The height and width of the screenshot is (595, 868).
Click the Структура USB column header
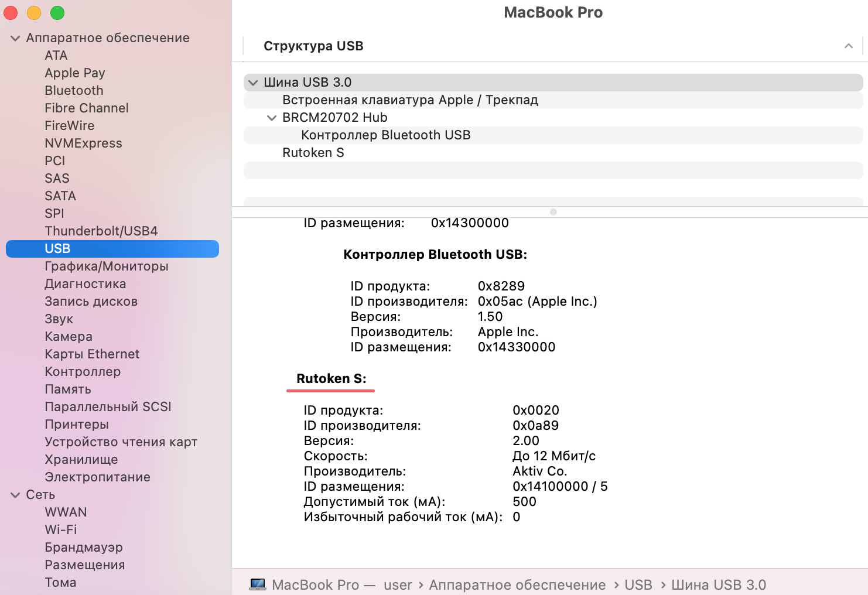313,46
